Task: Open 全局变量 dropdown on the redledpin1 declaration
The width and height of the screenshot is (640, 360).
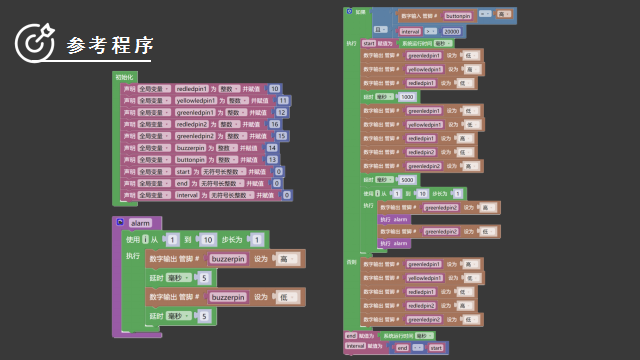Action: click(154, 89)
